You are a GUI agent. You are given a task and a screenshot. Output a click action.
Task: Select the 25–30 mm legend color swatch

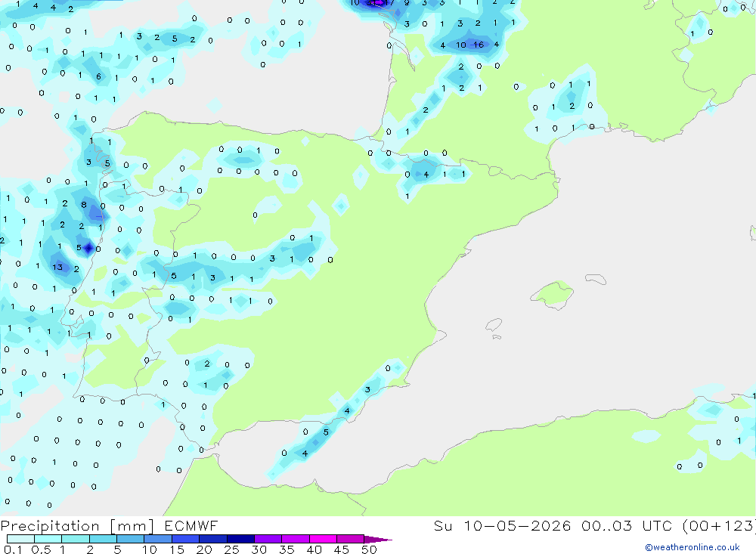tap(240, 539)
